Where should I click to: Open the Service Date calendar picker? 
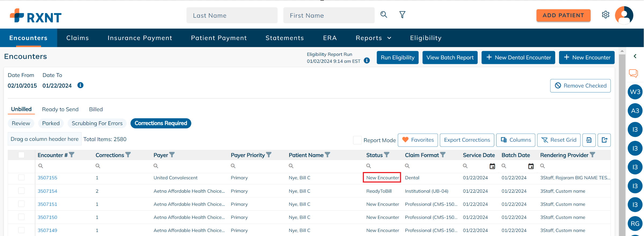492,166
